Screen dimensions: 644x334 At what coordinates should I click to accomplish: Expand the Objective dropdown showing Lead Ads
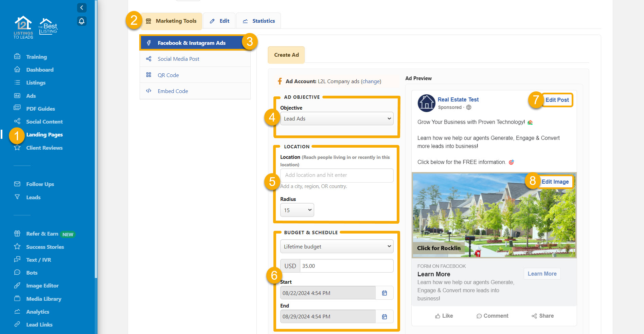[x=337, y=118]
